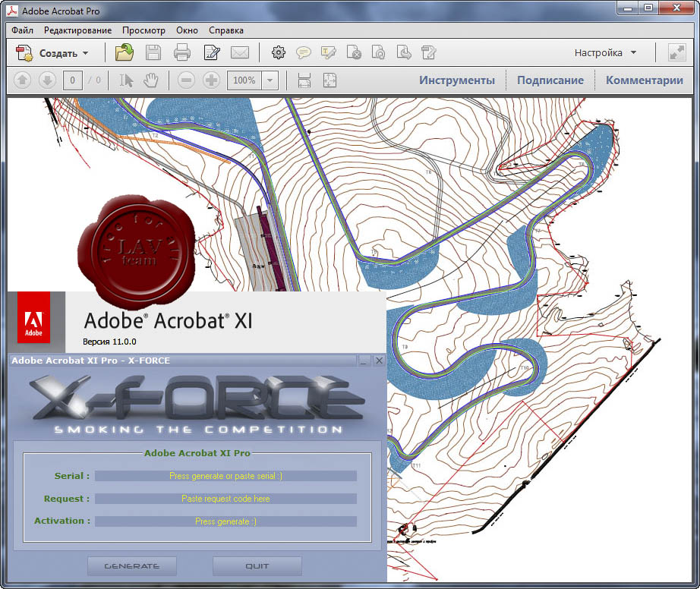Open the Справка menu
Viewport: 700px width, 589px height.
tap(226, 30)
